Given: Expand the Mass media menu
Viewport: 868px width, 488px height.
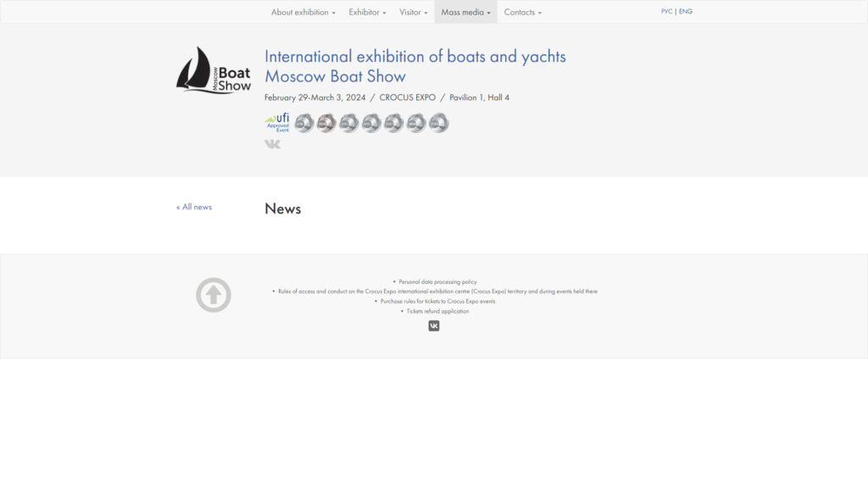Looking at the screenshot, I should (465, 12).
